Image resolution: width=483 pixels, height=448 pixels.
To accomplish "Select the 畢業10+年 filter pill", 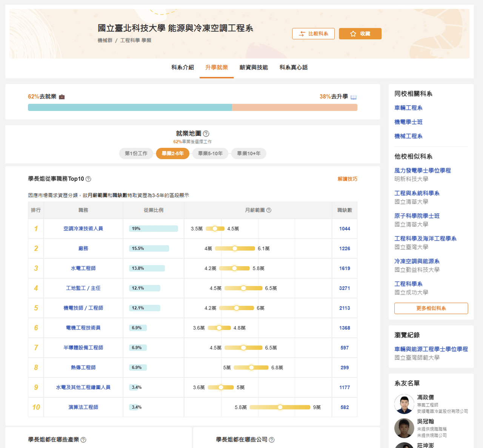I will point(249,153).
